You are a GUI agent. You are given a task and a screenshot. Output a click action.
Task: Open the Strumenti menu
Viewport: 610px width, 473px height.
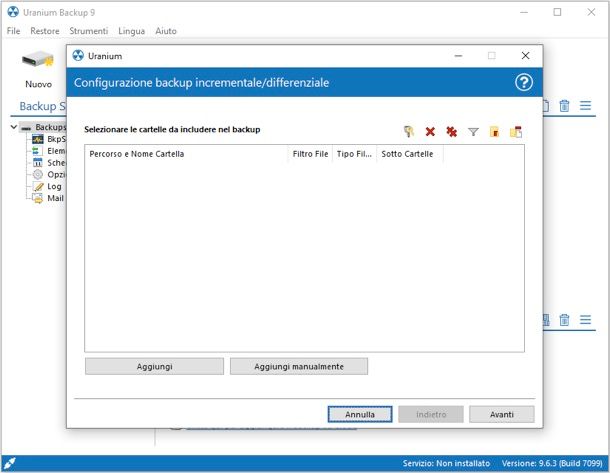pos(89,31)
